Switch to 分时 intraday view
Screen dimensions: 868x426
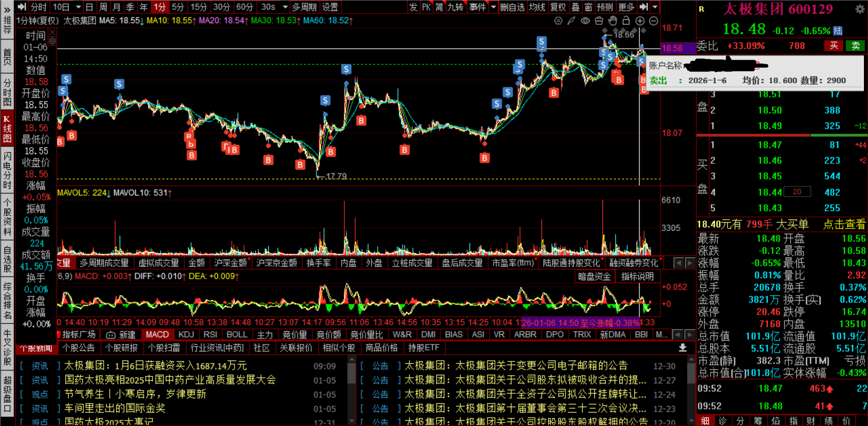point(38,7)
